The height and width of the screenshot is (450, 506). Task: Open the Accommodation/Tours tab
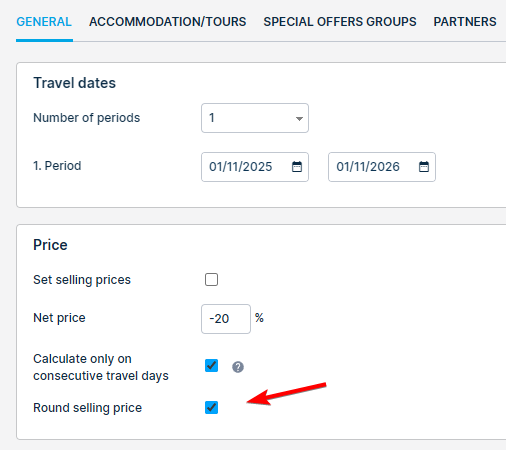(168, 22)
